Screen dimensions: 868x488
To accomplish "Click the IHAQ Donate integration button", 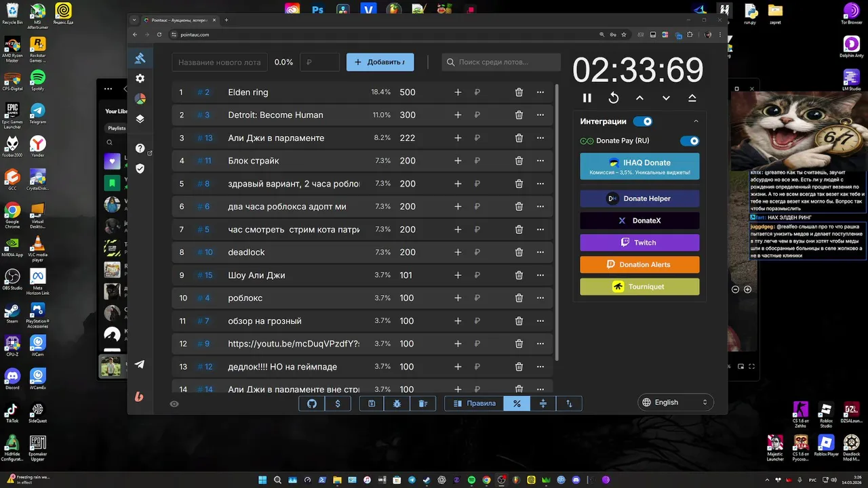I will (639, 167).
